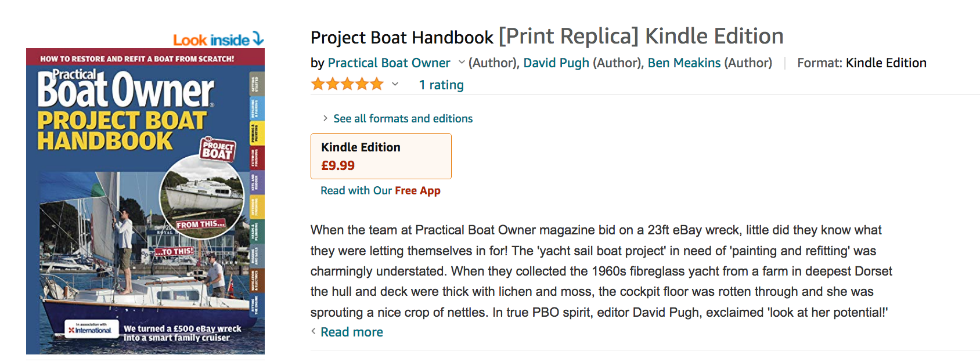The image size is (980, 362).
Task: Click the five-star rating icon
Action: coord(347,85)
